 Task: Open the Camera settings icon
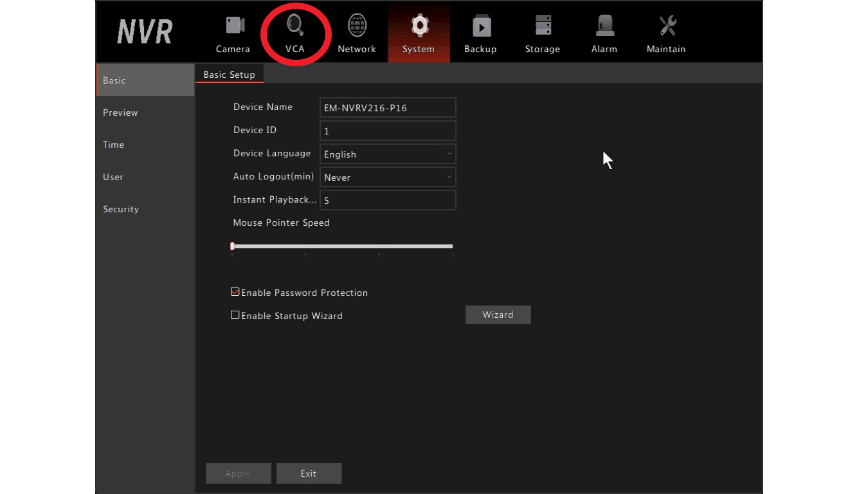(235, 26)
